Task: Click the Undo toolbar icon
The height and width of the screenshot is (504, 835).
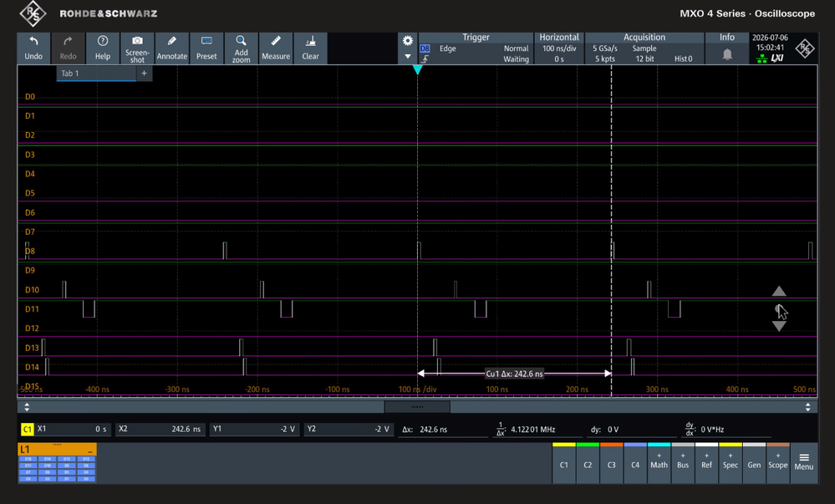Action: coord(33,48)
